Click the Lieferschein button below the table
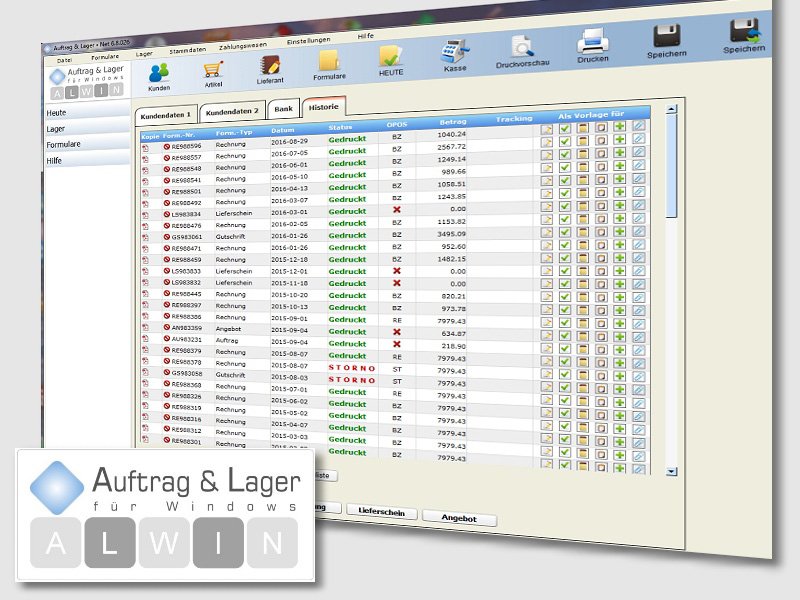This screenshot has width=800, height=600. pos(381,511)
